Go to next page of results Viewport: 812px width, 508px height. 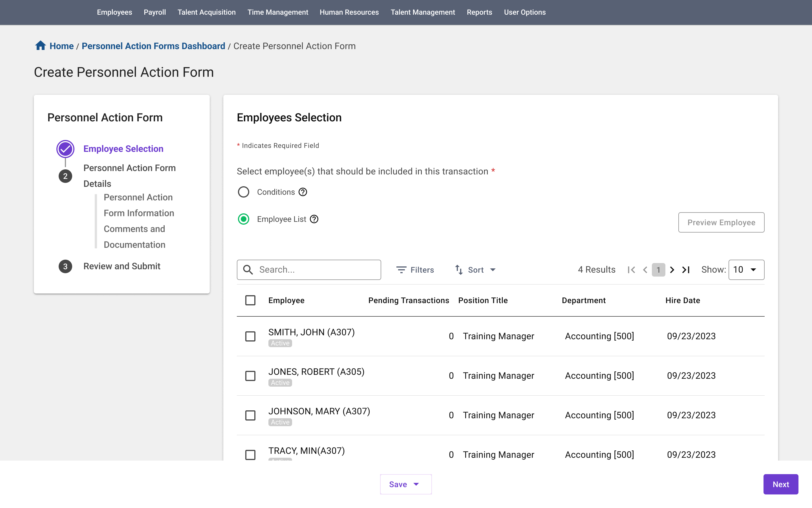pos(672,270)
